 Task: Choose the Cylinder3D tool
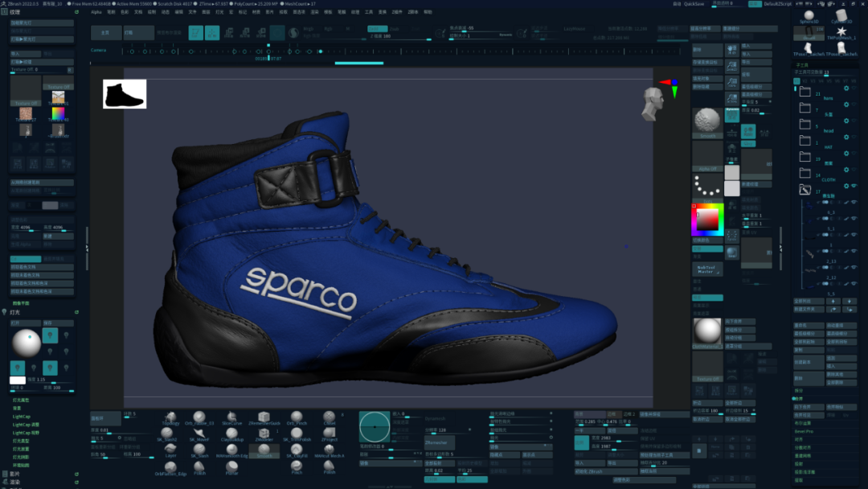[841, 17]
